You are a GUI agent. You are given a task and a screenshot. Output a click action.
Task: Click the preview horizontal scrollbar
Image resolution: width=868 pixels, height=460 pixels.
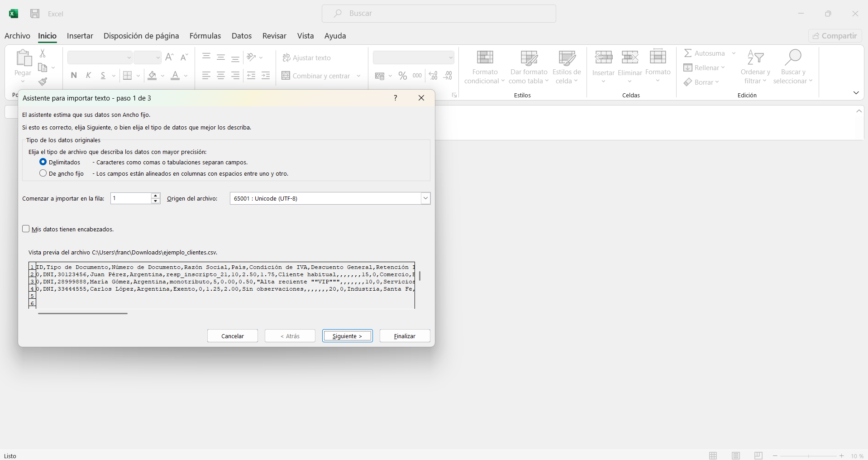click(83, 313)
